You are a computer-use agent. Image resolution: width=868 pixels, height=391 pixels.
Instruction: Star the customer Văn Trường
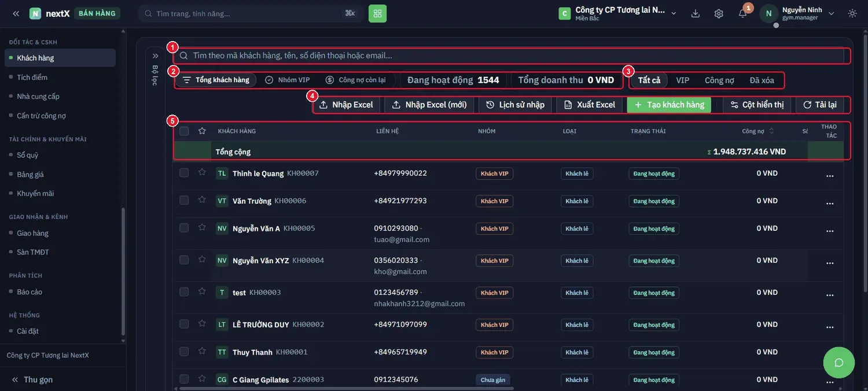[x=202, y=200]
